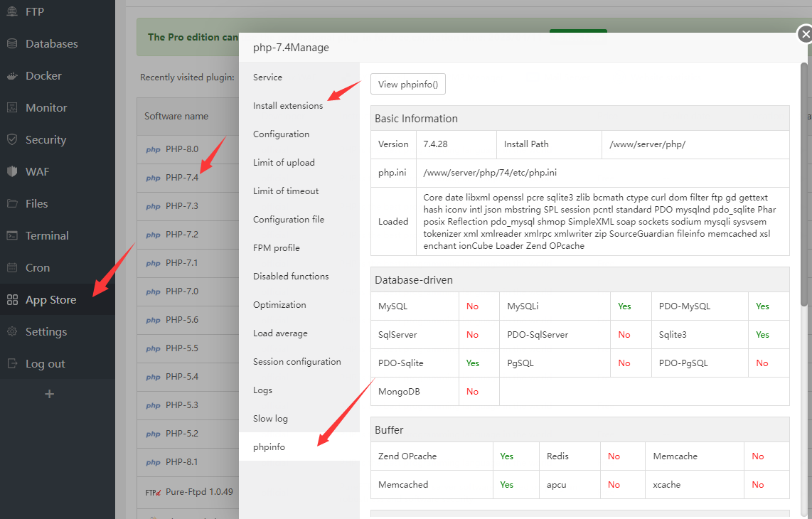Open the WAF shield icon
Screen dimensions: 812x519
click(12, 171)
